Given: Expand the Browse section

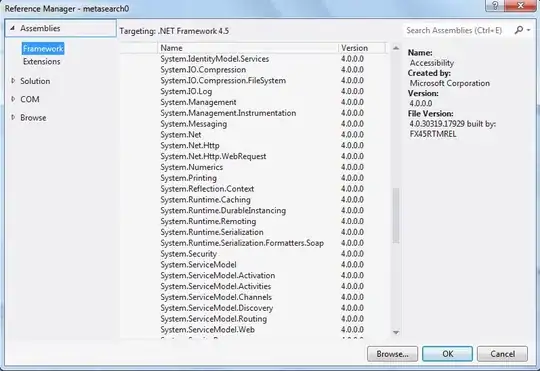Looking at the screenshot, I should [x=13, y=117].
